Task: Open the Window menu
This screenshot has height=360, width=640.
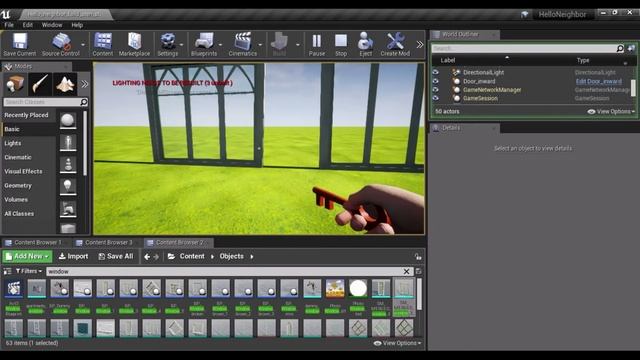Action: [x=52, y=25]
